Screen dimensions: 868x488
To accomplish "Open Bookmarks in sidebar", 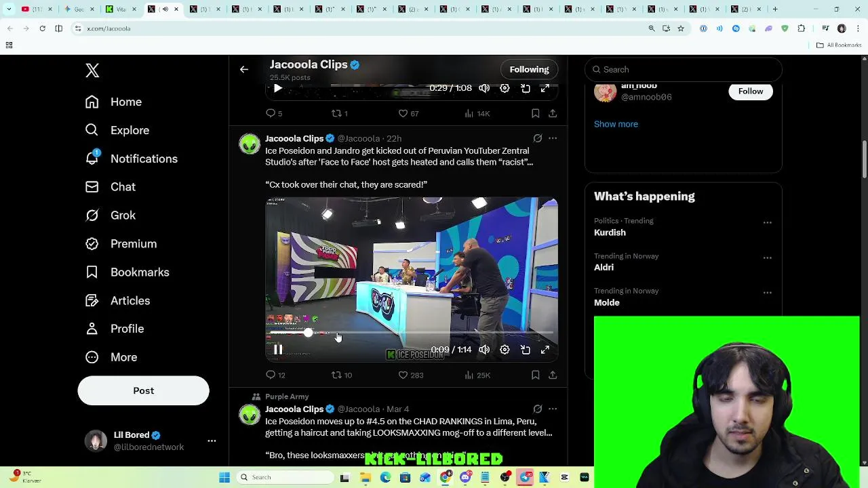I will (127, 272).
